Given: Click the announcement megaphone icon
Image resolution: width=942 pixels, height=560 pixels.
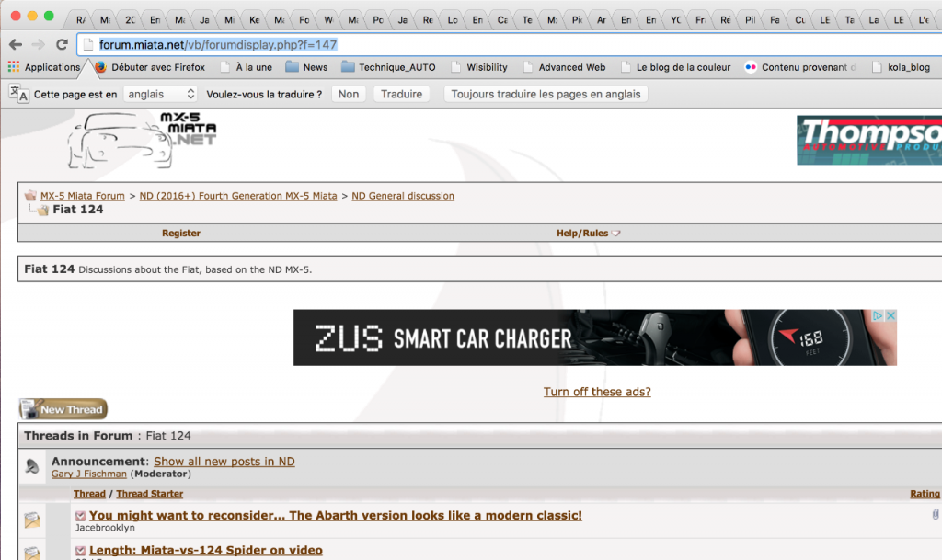Looking at the screenshot, I should [32, 466].
